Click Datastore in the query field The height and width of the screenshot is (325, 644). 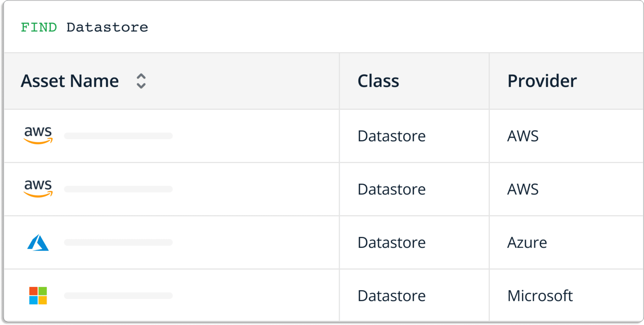click(x=107, y=27)
